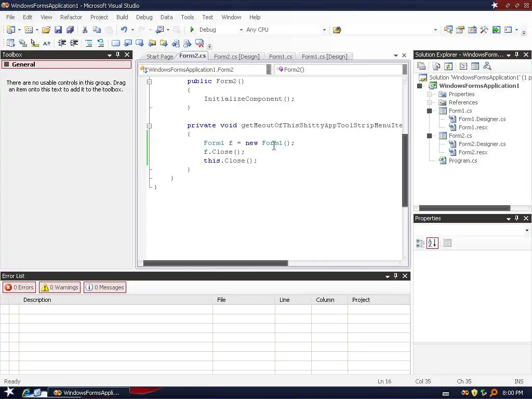The width and height of the screenshot is (532, 399).
Task: Start debugging with green play icon
Action: [x=192, y=30]
